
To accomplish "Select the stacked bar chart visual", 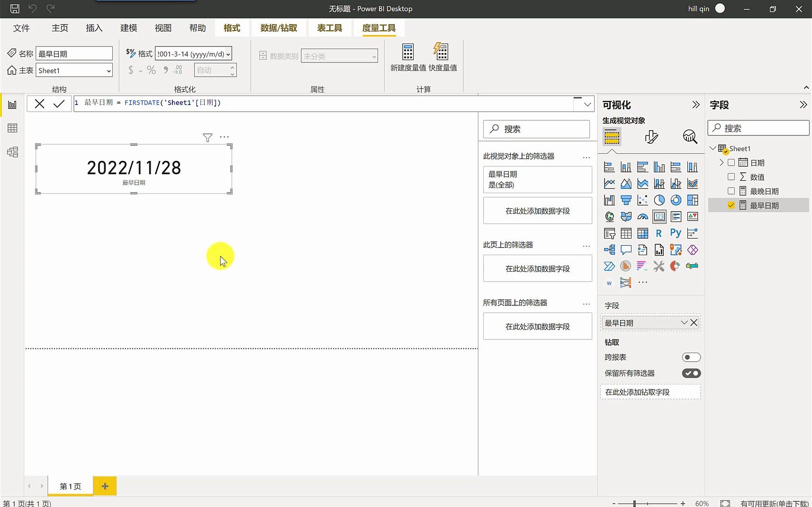I will click(x=609, y=167).
